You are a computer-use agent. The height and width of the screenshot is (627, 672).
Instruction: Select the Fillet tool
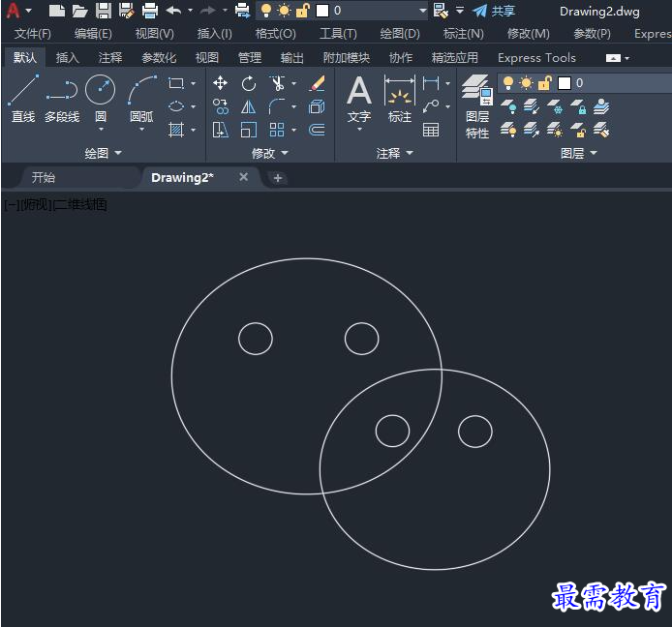(x=277, y=106)
